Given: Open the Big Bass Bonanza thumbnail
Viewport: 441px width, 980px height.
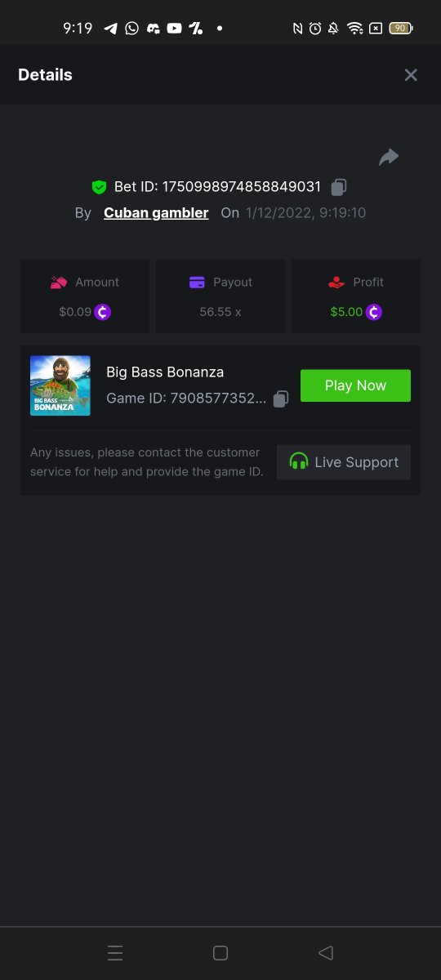Looking at the screenshot, I should pos(60,385).
